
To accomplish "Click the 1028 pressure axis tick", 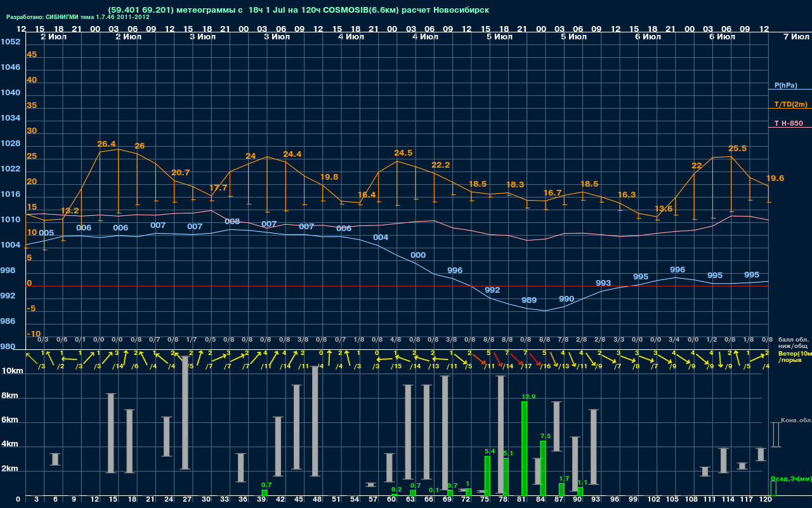I will coord(10,144).
